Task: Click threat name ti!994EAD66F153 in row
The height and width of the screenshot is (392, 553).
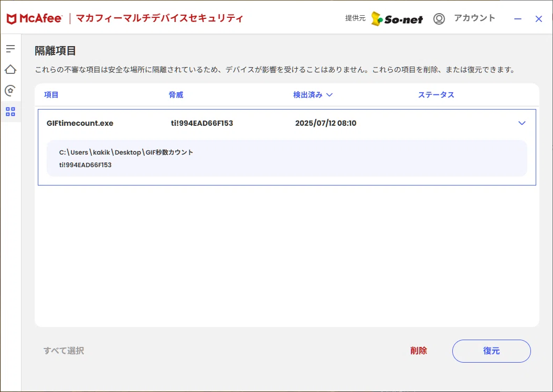Action: pos(202,123)
